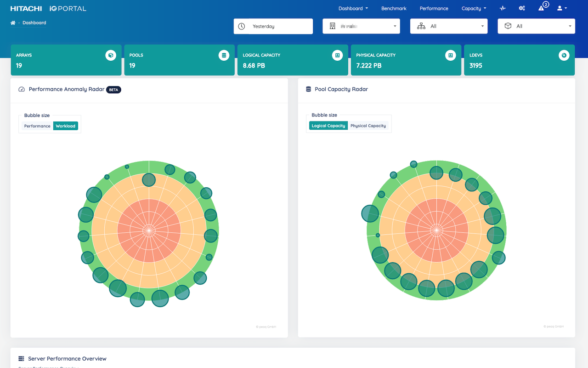Expand the Dashboard dropdown menu
588x368 pixels.
[x=353, y=8]
